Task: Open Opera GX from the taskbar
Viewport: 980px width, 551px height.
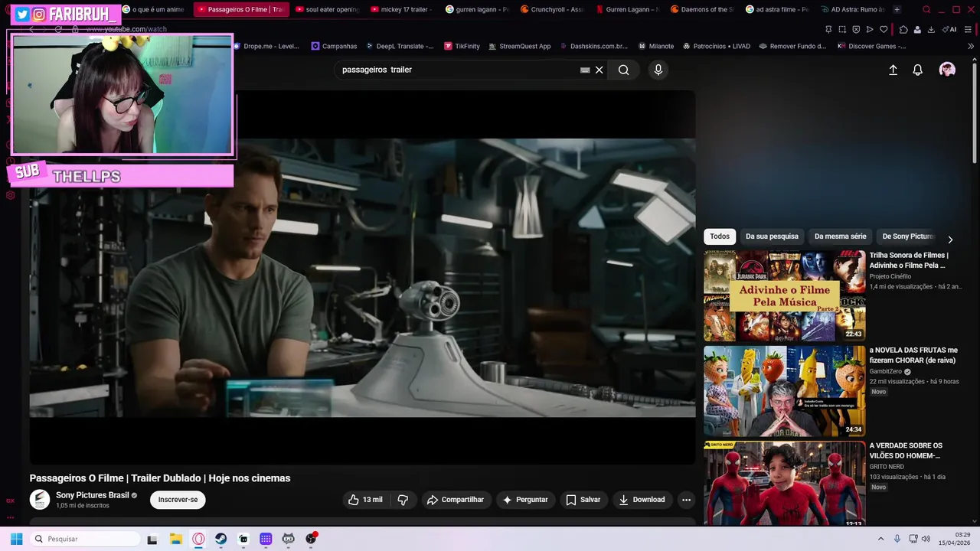Action: [198, 539]
